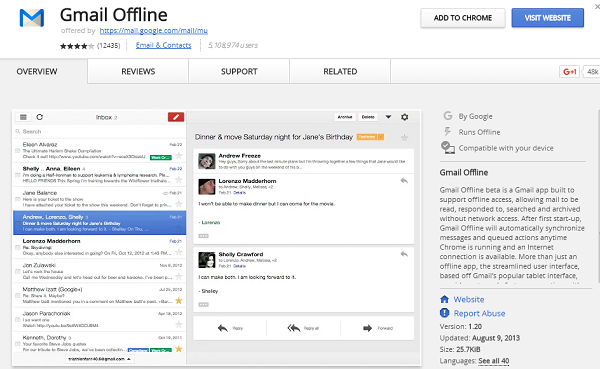
Task: Switch to the Related tab
Action: (x=340, y=72)
